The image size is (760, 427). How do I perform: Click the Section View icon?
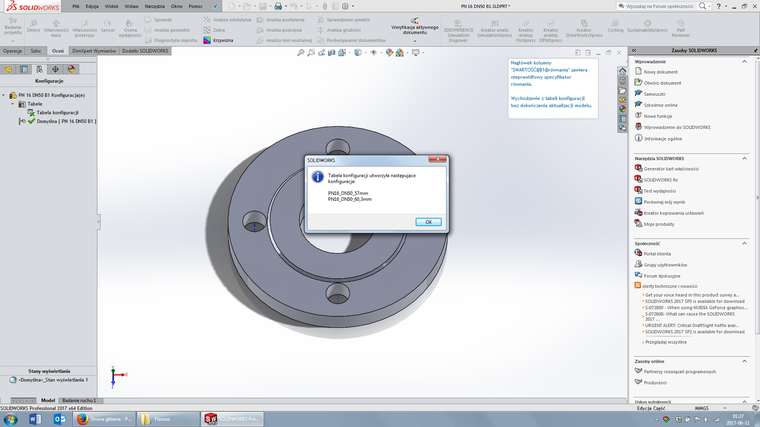332,52
